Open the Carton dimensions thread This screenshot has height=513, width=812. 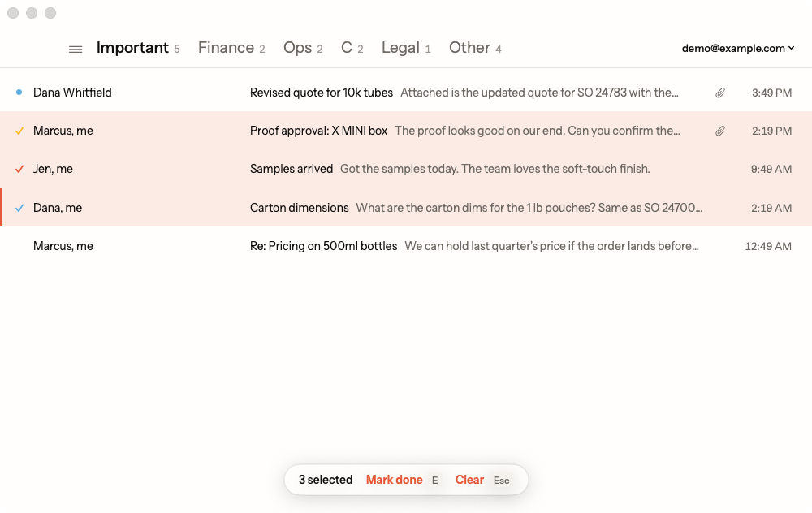point(406,208)
